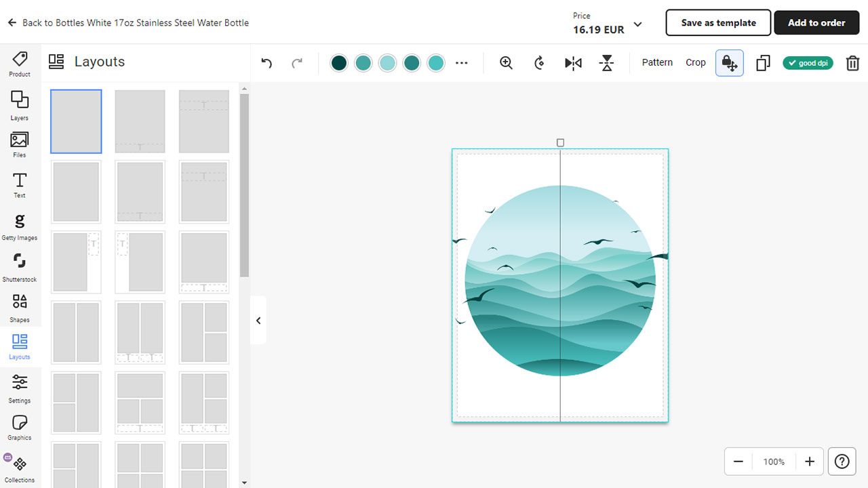Collapse the Layouts side panel
868x488 pixels.
click(x=258, y=321)
